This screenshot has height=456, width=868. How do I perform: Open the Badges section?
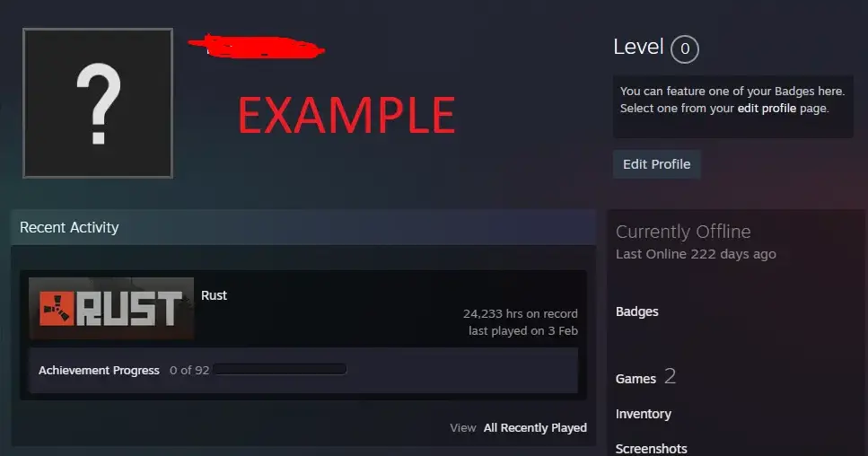pos(637,311)
